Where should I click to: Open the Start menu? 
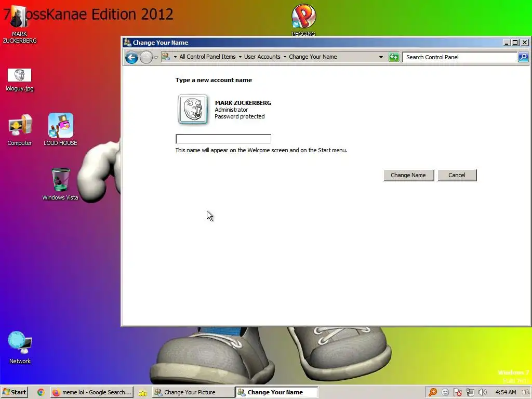14,392
